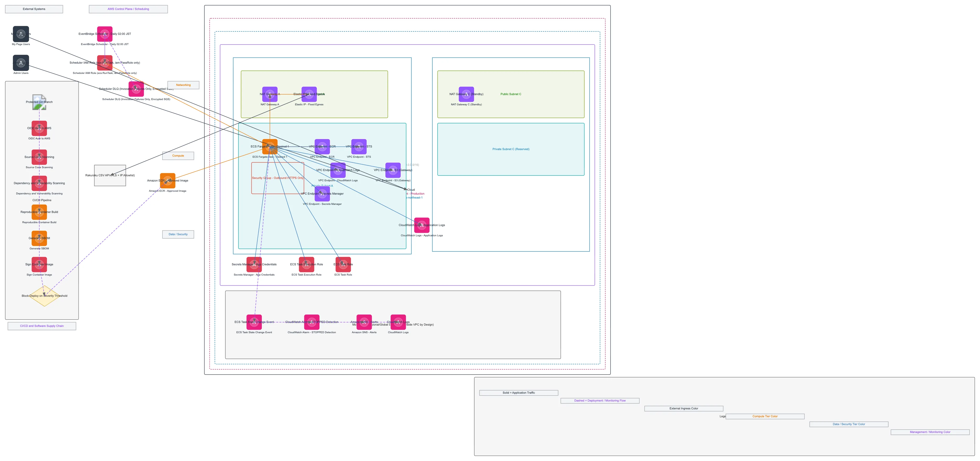The image size is (980, 461).
Task: Select legend item External Ingress Color
Action: 684,409
